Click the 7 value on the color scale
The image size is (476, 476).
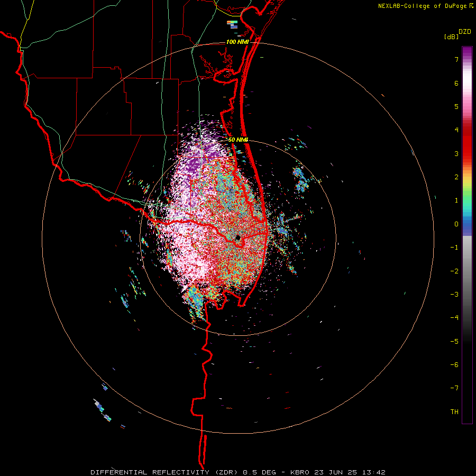coord(456,59)
